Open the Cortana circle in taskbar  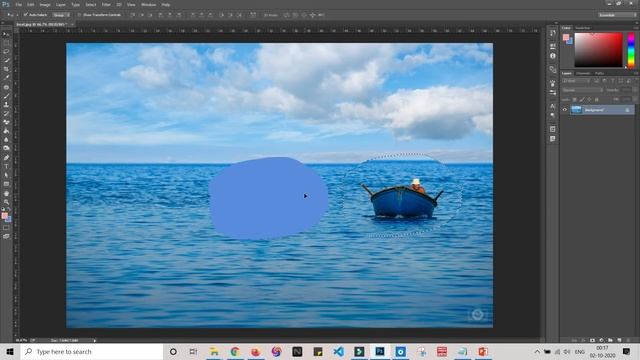coord(173,351)
